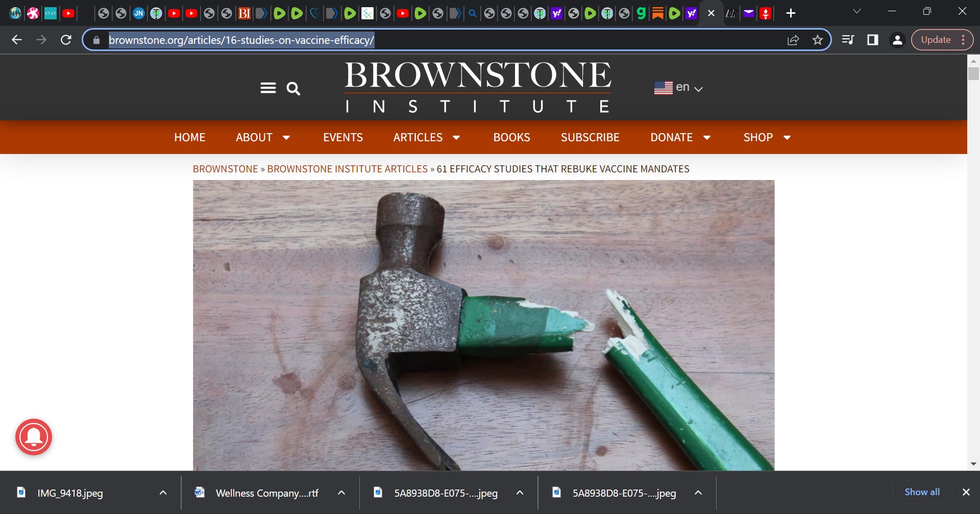Image resolution: width=980 pixels, height=514 pixels.
Task: Expand the SHOP dropdown arrow
Action: [x=787, y=137]
